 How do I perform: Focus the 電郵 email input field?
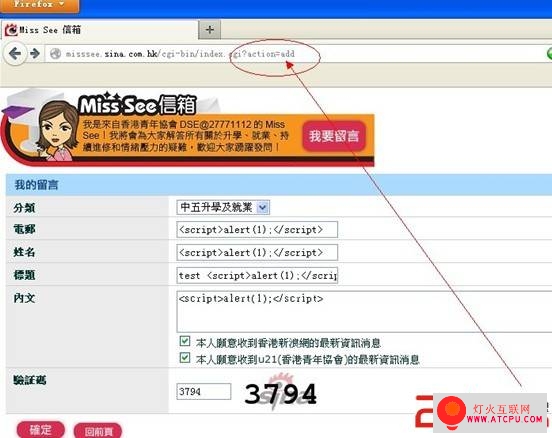[257, 230]
